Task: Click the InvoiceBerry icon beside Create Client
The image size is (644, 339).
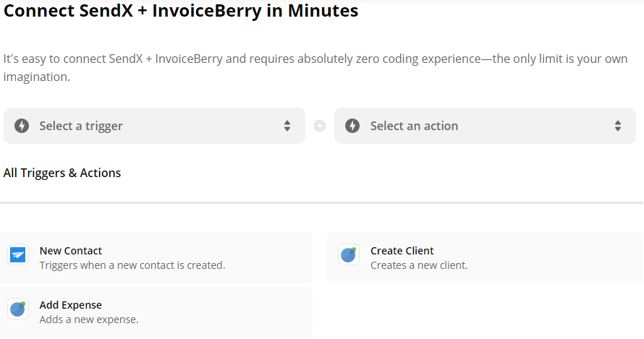Action: click(x=349, y=255)
